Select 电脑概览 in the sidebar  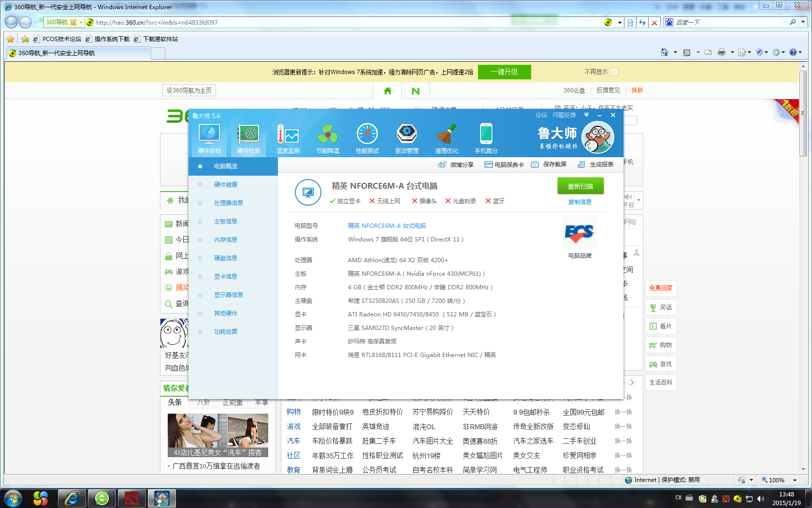[233, 166]
